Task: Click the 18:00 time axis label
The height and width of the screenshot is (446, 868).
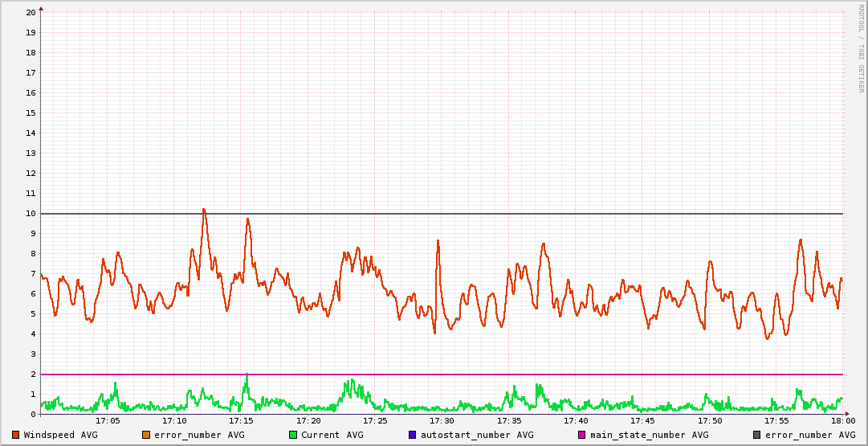Action: 842,420
